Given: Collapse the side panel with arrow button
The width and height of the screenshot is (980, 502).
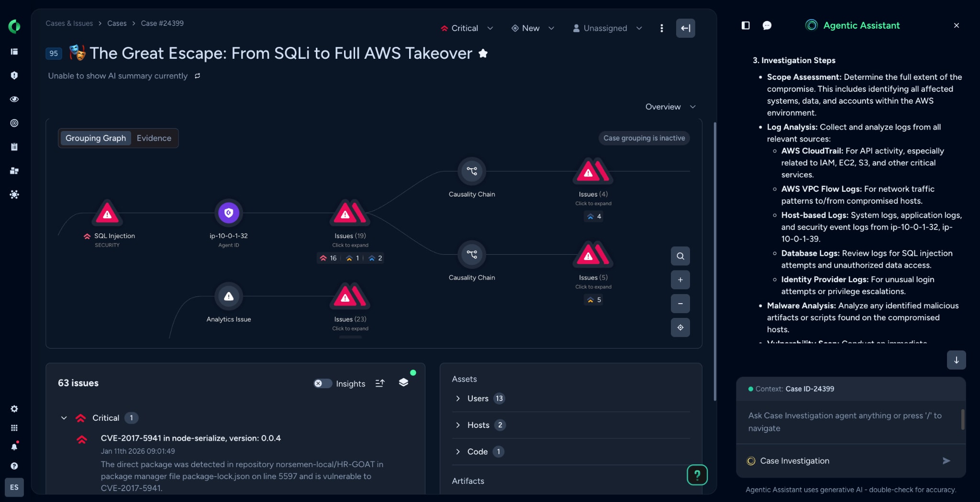Looking at the screenshot, I should [685, 28].
